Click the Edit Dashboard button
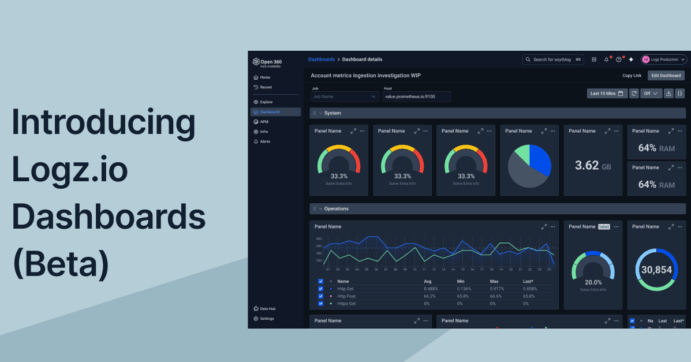Screen dimensions: 691x362 pyautogui.click(x=666, y=75)
